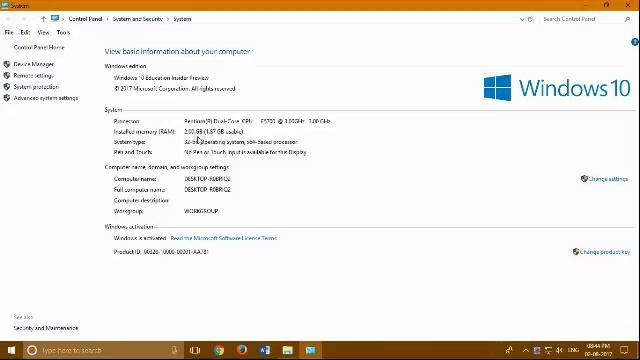Viewport: 640px width, 360px height.
Task: Open Microsoft Word from taskbar
Action: pos(264,350)
